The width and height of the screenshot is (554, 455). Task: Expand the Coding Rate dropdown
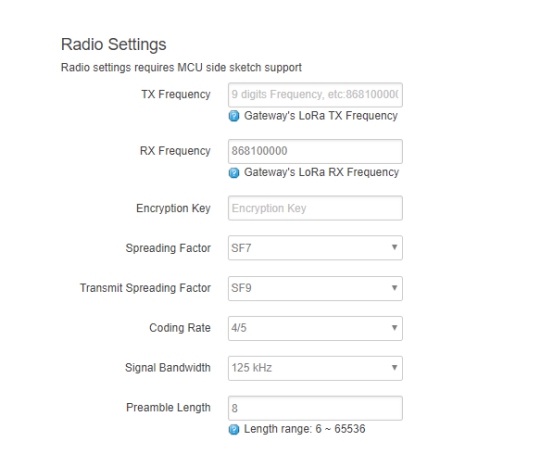315,328
